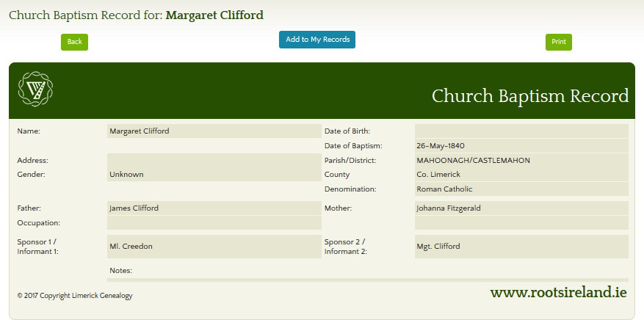Select the Date of Baptism value 26-May-1840

pyautogui.click(x=521, y=146)
